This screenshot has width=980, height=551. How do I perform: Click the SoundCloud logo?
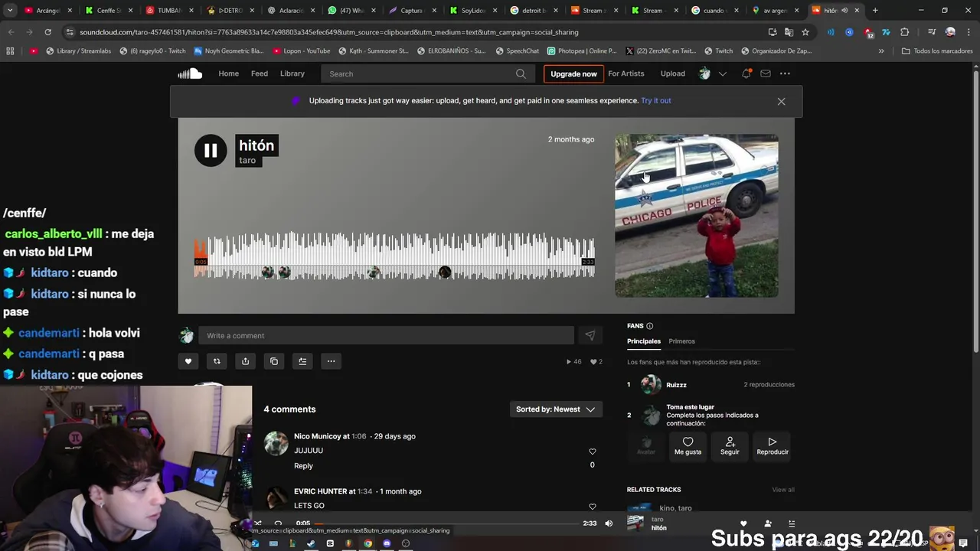tap(190, 73)
